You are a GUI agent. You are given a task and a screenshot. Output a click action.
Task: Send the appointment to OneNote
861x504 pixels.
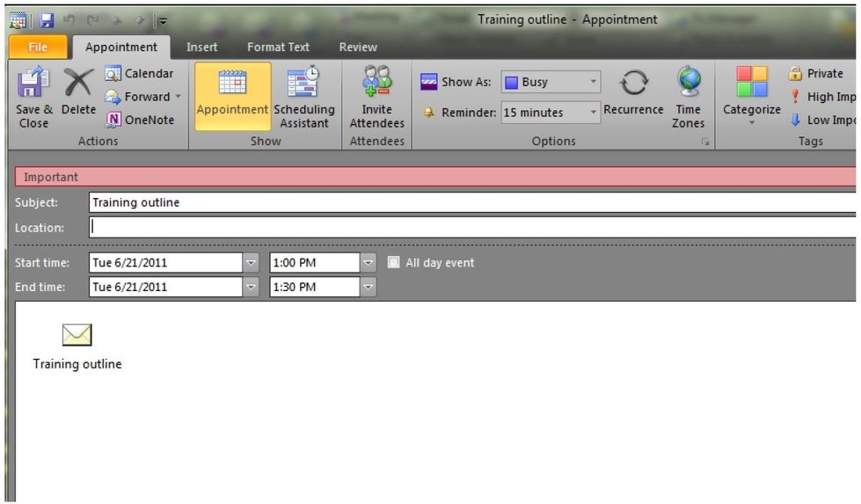141,120
